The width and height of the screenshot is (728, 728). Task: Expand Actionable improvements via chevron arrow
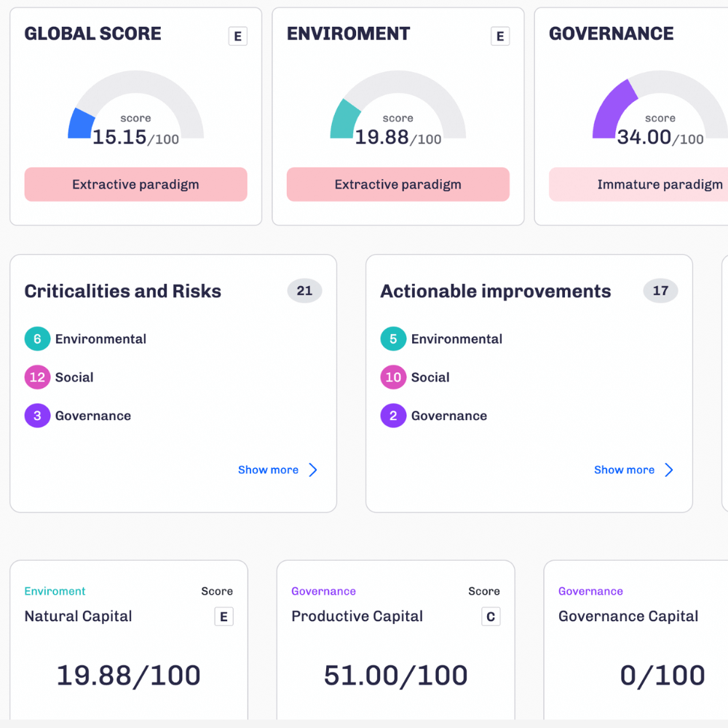coord(669,470)
